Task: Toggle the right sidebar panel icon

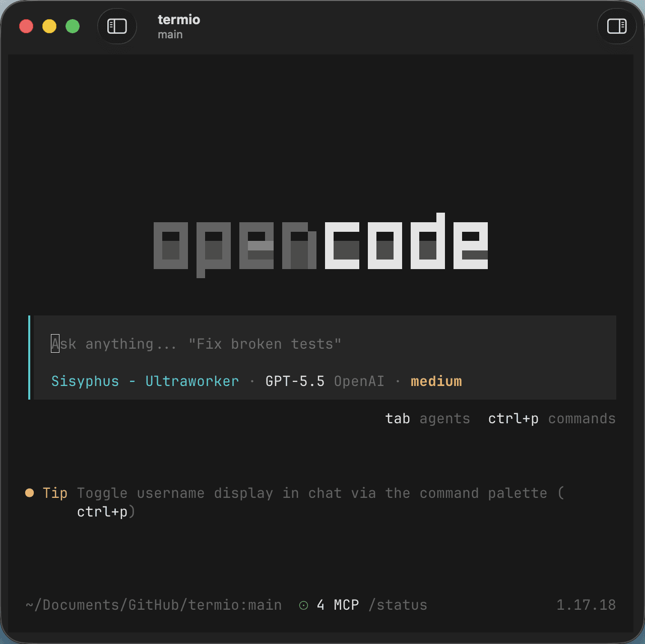Action: pos(617,26)
